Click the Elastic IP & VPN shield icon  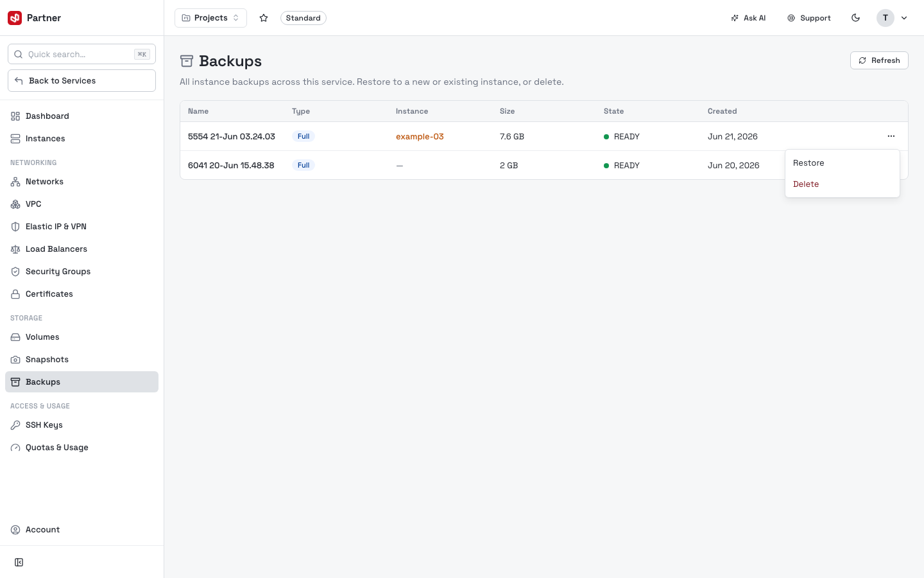coord(15,227)
